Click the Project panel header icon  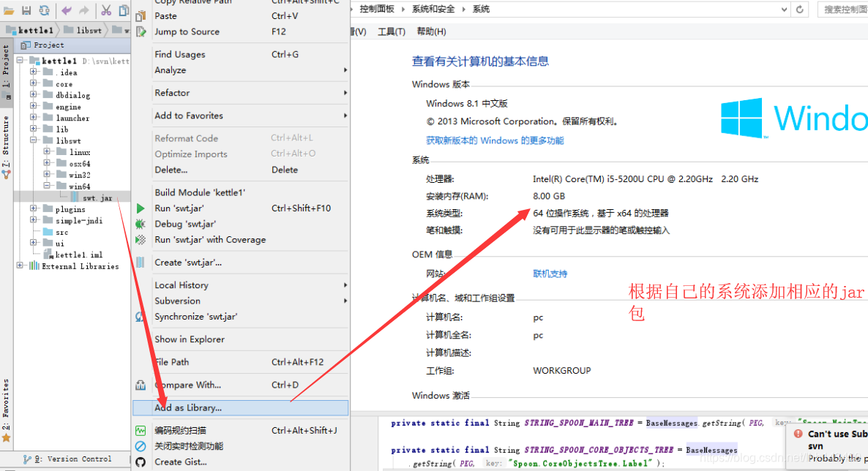click(25, 45)
